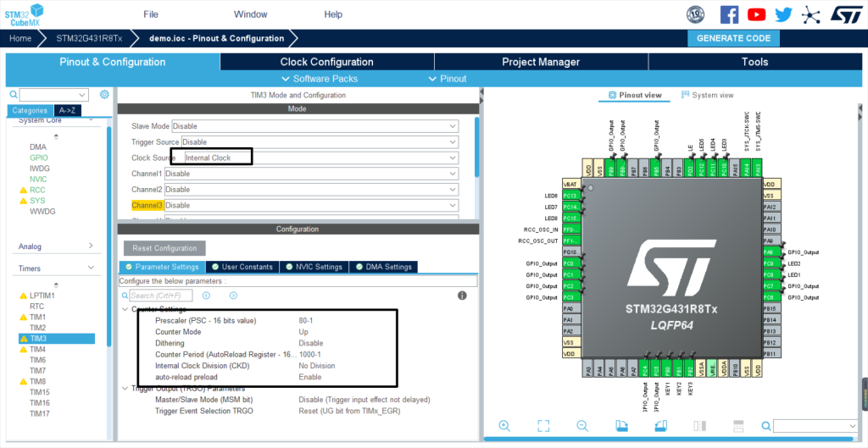
Task: Click the zoom out magnifier icon
Action: [582, 426]
